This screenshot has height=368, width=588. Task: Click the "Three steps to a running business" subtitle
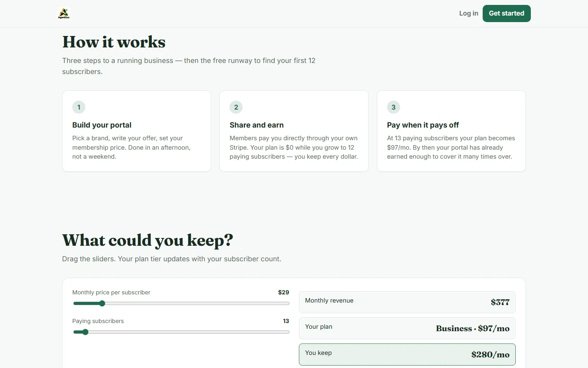pyautogui.click(x=189, y=66)
